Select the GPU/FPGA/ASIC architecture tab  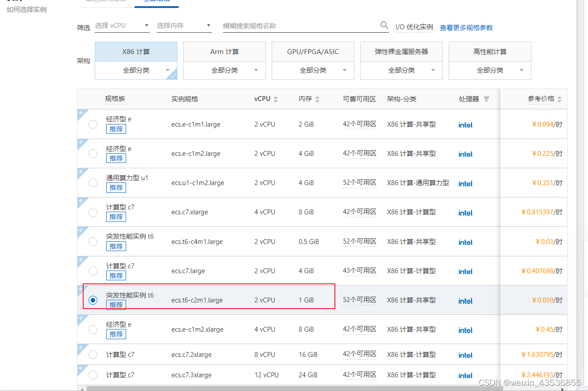[x=313, y=52]
